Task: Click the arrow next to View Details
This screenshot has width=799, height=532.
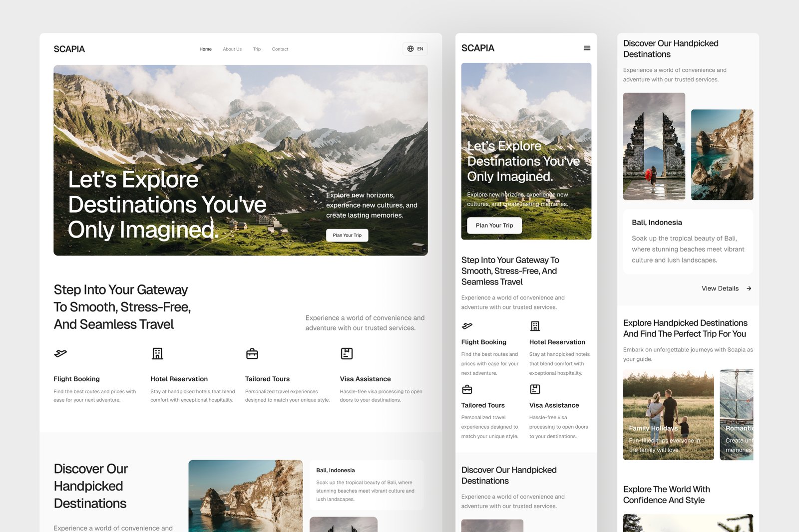Action: (749, 288)
